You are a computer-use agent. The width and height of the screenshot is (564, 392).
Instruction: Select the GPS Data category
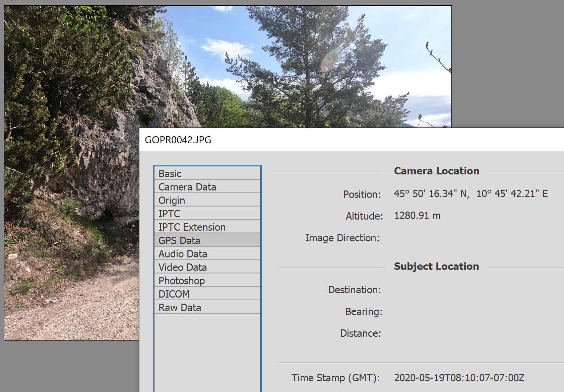(207, 240)
